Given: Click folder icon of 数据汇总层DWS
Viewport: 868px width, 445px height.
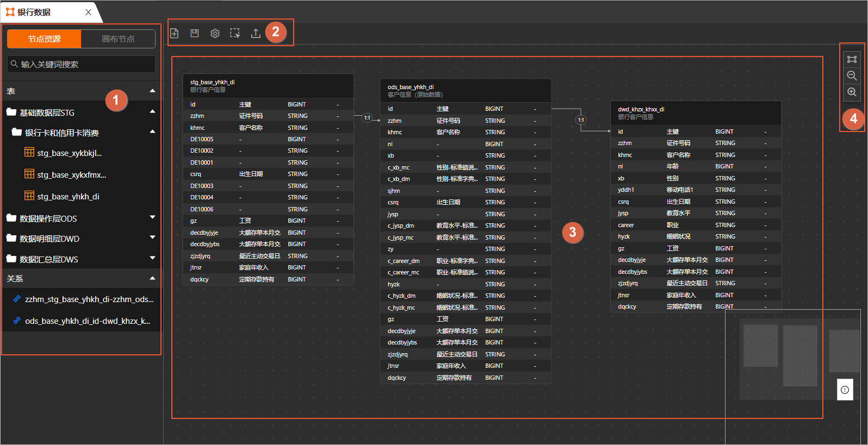Looking at the screenshot, I should click(11, 259).
